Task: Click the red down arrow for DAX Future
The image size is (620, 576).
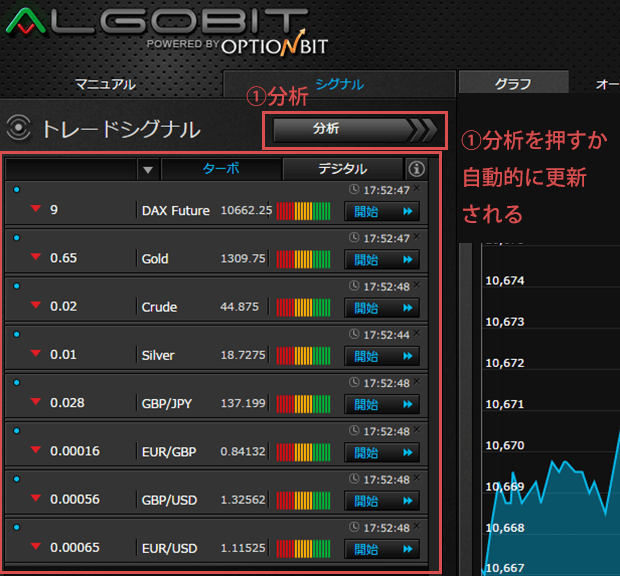Action: (x=36, y=208)
